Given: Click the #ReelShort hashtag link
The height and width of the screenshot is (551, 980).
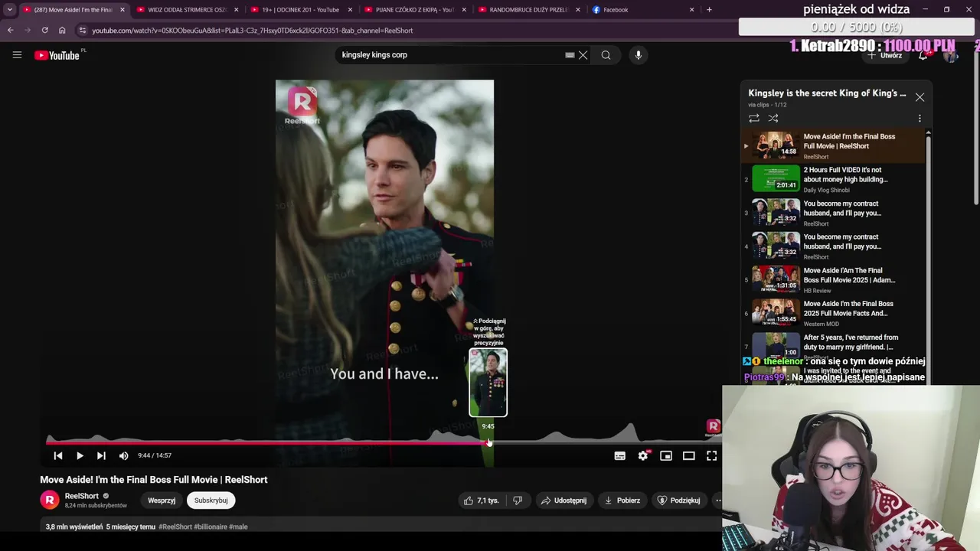Looking at the screenshot, I should (175, 527).
